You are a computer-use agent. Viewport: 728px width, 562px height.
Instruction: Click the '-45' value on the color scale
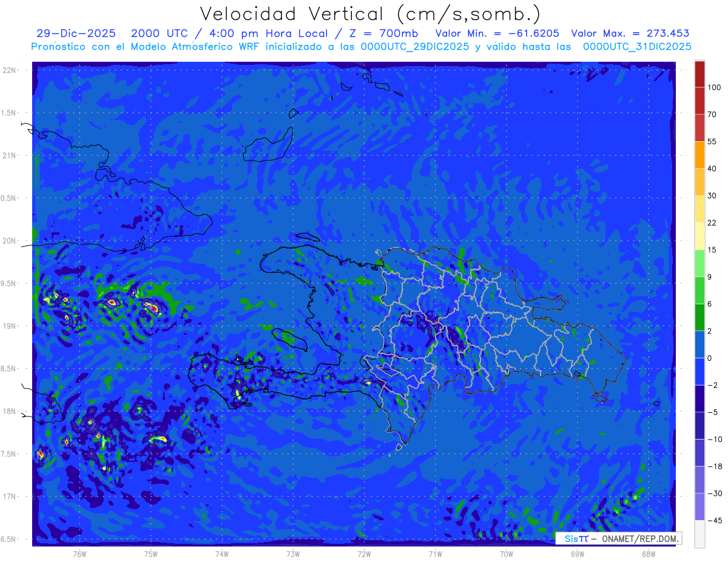pos(714,520)
